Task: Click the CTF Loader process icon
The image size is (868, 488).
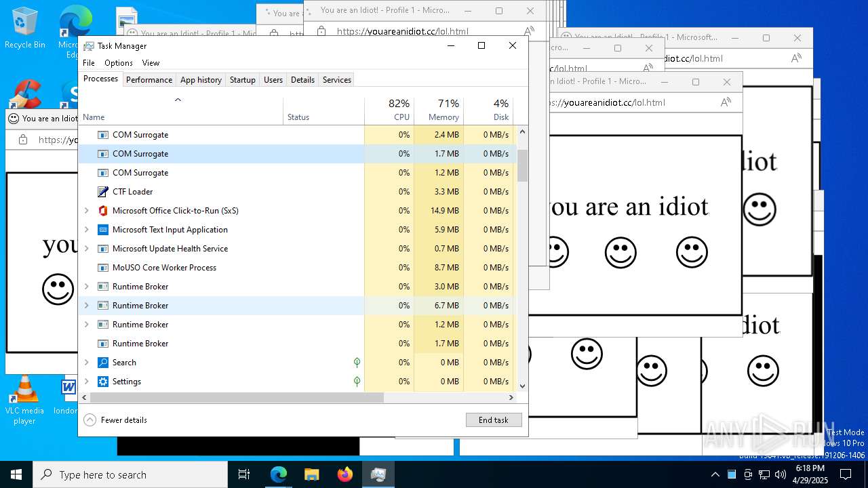Action: pos(103,192)
